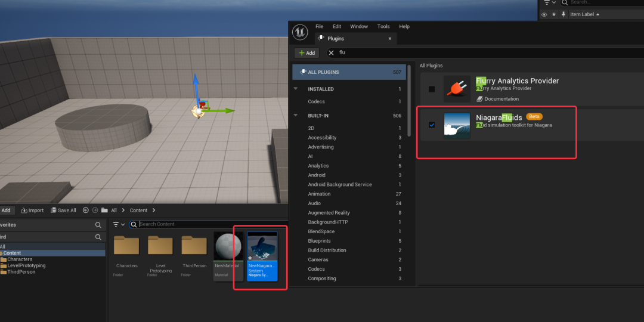Screen dimensions: 644x322
Task: Click the Unreal Engine logo icon
Action: (300, 32)
